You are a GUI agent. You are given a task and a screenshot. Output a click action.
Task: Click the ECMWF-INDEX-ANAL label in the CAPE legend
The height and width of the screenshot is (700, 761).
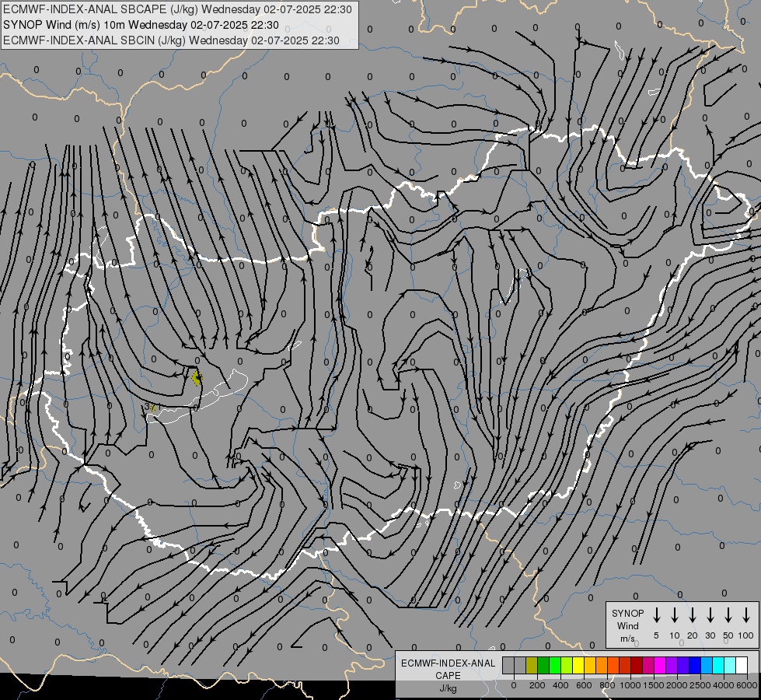point(448,663)
